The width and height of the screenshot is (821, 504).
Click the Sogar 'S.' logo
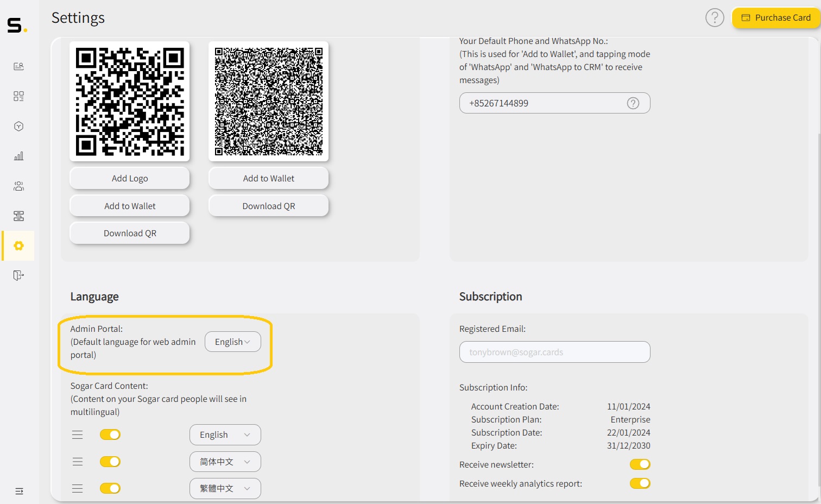pos(17,25)
